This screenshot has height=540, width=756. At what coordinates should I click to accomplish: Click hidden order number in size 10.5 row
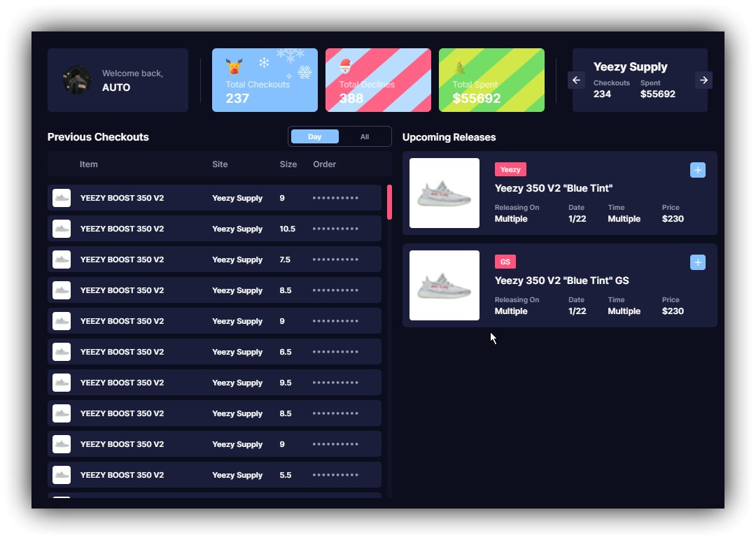(335, 229)
